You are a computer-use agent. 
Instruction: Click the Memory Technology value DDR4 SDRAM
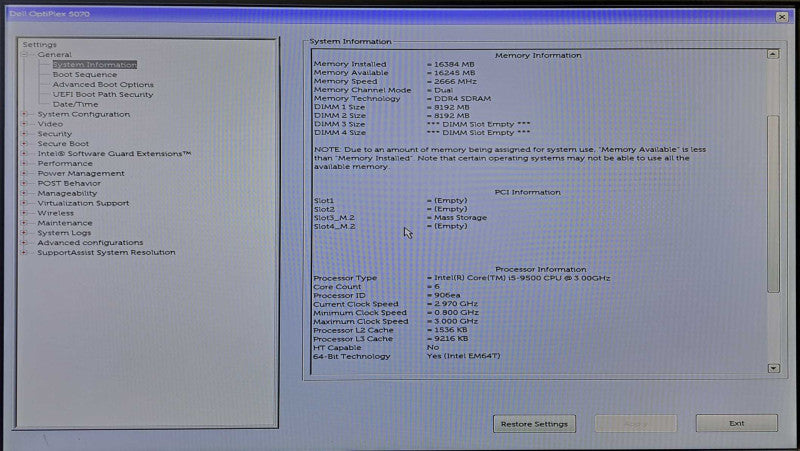point(462,98)
